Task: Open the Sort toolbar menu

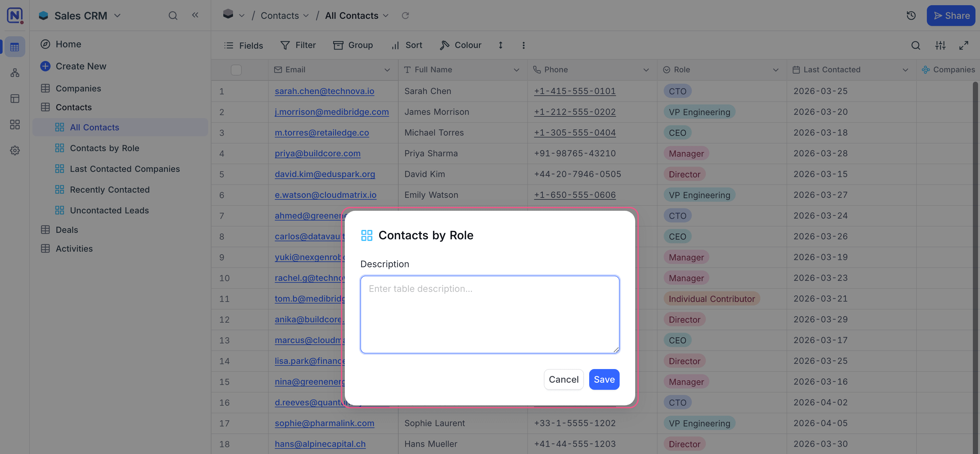Action: tap(407, 45)
